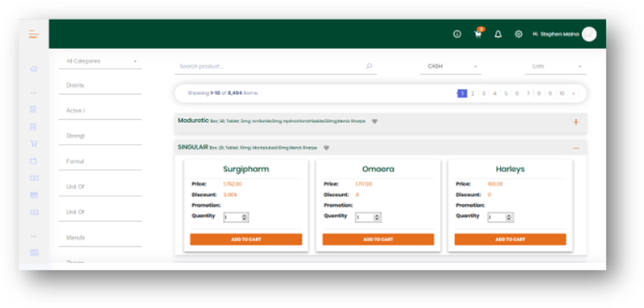Click the Harleys card title
The height and width of the screenshot is (308, 644).
(510, 169)
